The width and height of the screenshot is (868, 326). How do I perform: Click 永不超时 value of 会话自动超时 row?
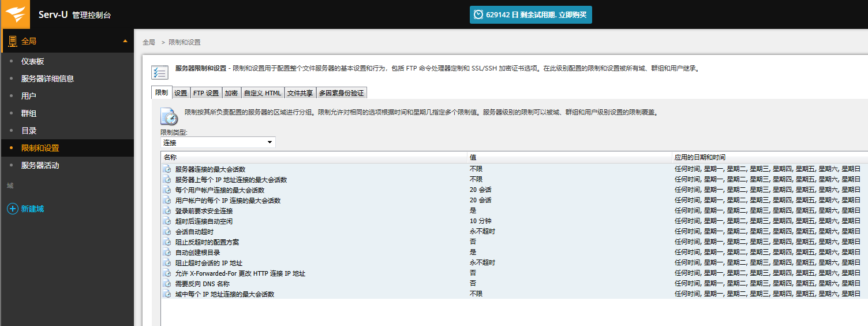482,232
